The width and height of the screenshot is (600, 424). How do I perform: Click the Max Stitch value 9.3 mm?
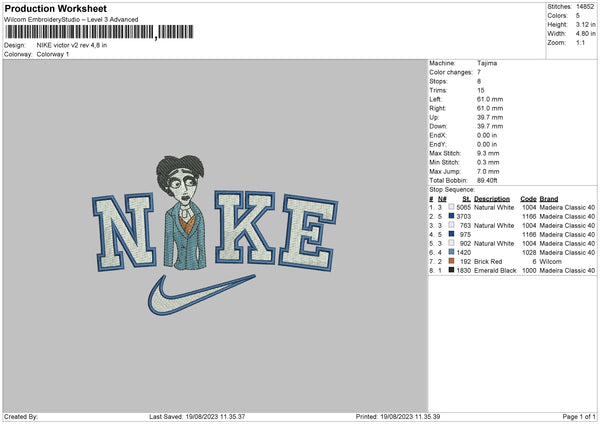point(488,153)
